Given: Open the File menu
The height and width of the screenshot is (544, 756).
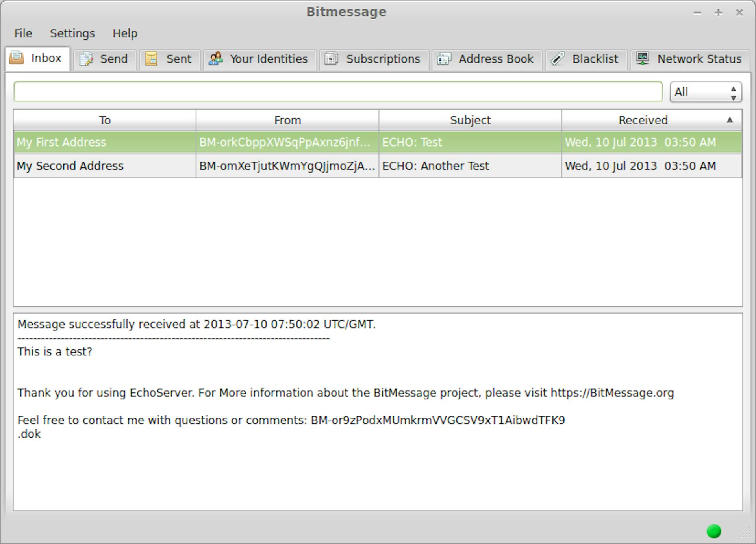Looking at the screenshot, I should (23, 33).
